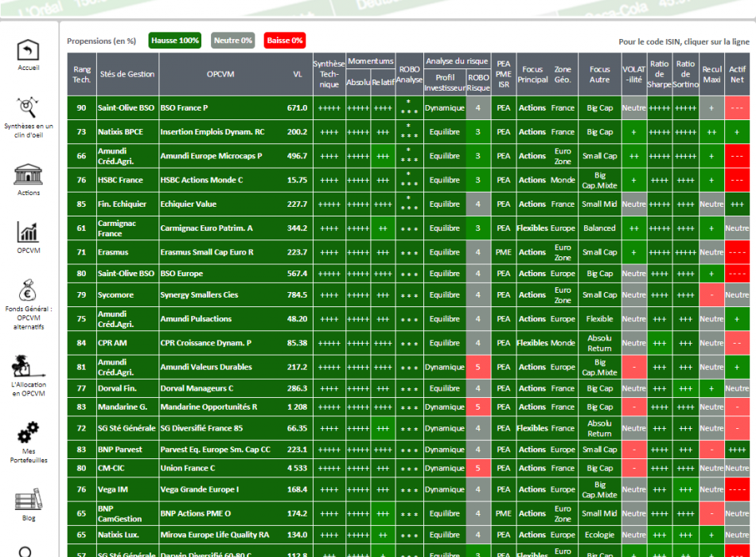756x557 pixels.
Task: Select Insertion Emplois Dynam. RC row
Action: click(x=408, y=132)
